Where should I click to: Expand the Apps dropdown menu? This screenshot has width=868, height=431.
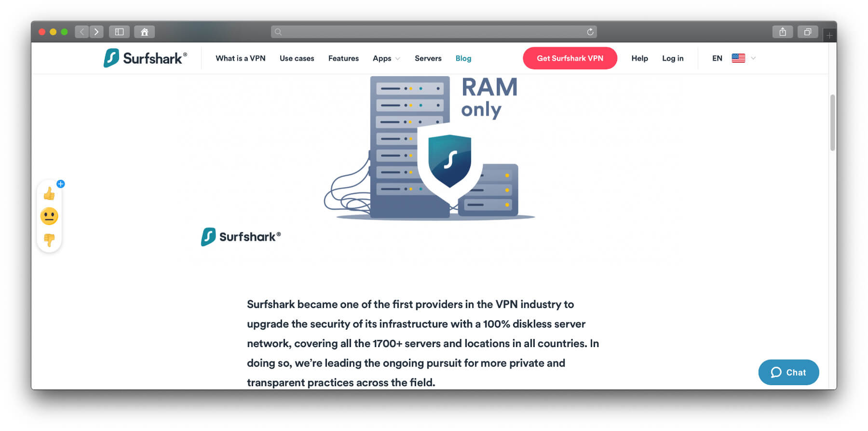[386, 58]
